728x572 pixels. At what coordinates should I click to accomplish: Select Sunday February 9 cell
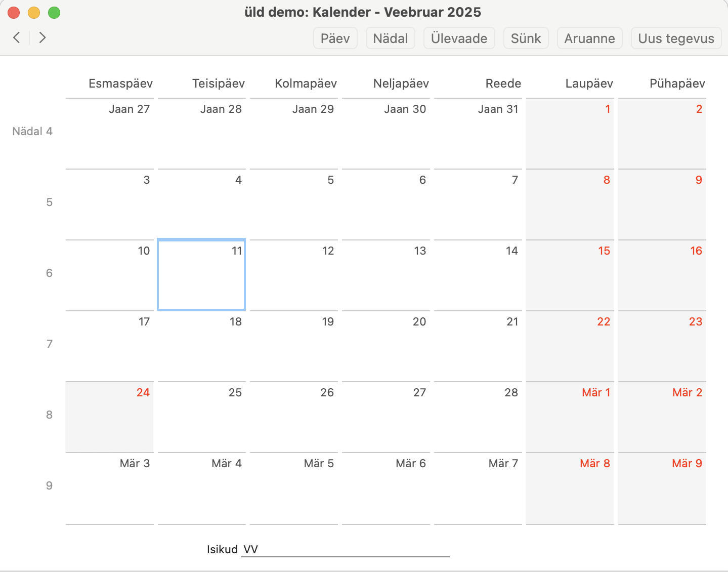coord(662,205)
